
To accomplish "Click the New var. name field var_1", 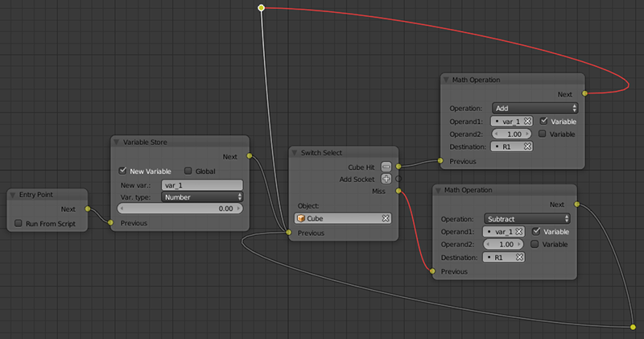I will pyautogui.click(x=201, y=184).
